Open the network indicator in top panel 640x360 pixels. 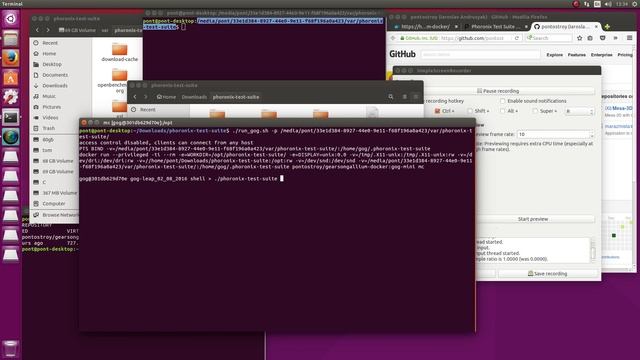pyautogui.click(x=587, y=4)
